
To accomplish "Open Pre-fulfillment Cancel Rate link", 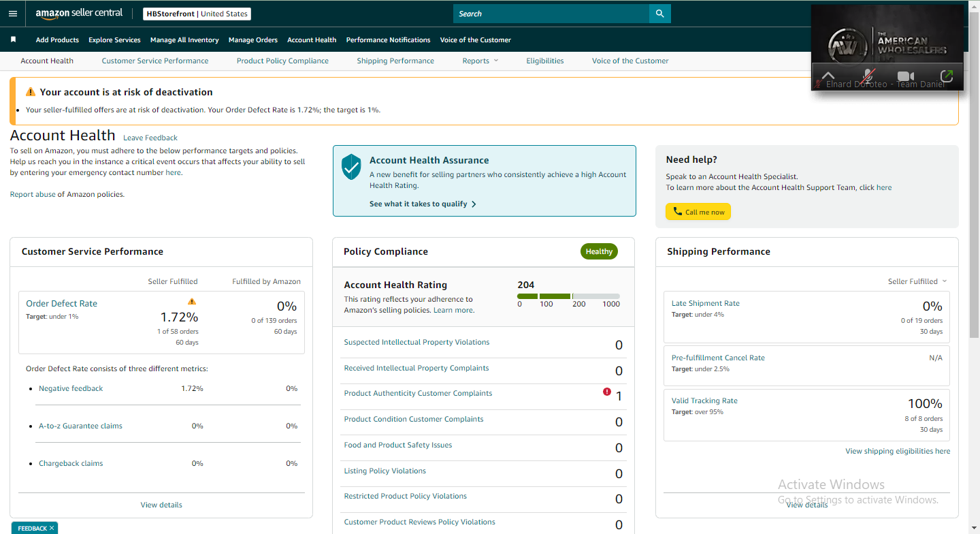I will coord(718,358).
